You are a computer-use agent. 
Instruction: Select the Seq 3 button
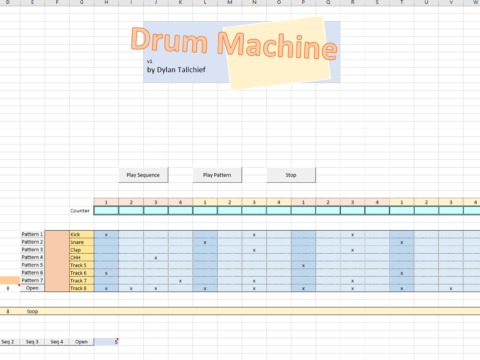click(32, 342)
